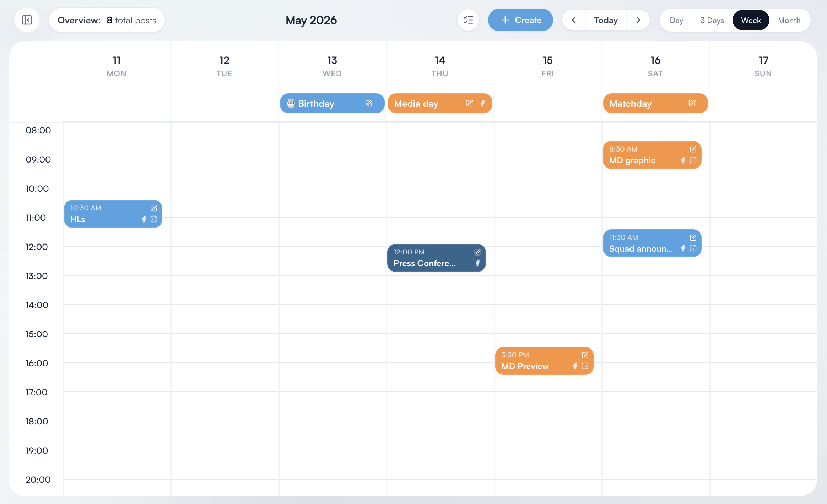Switch to Day view
This screenshot has width=827, height=504.
click(676, 20)
